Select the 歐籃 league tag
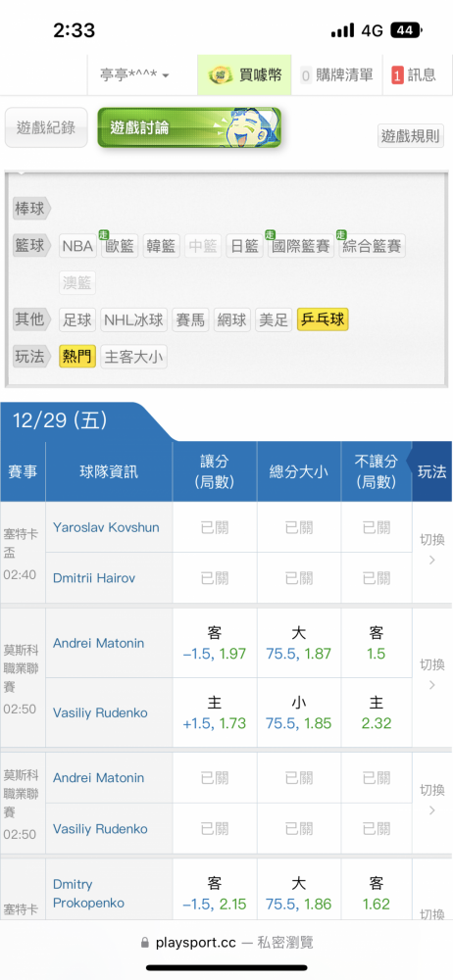Image resolution: width=453 pixels, height=980 pixels. pyautogui.click(x=120, y=246)
